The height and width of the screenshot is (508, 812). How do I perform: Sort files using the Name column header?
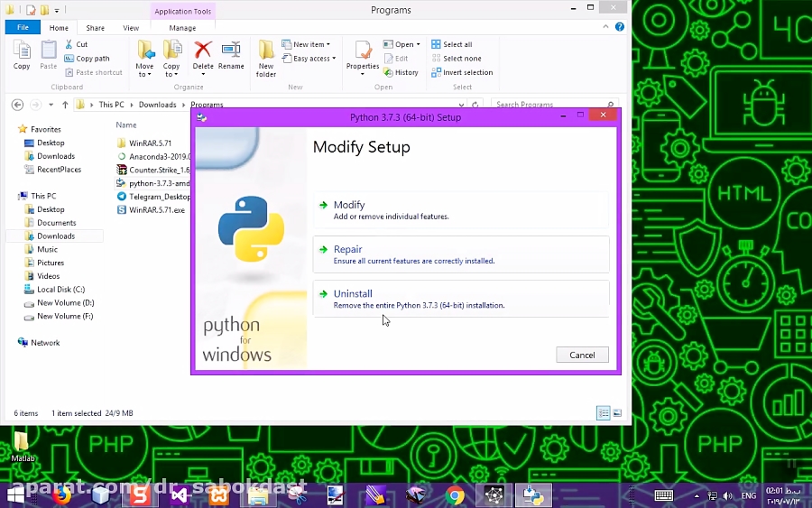click(x=125, y=125)
